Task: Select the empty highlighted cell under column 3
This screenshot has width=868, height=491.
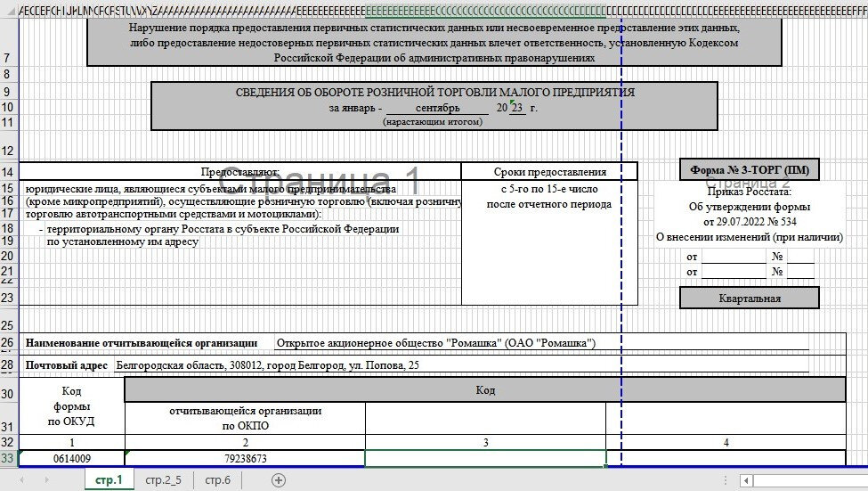Action: [485, 458]
